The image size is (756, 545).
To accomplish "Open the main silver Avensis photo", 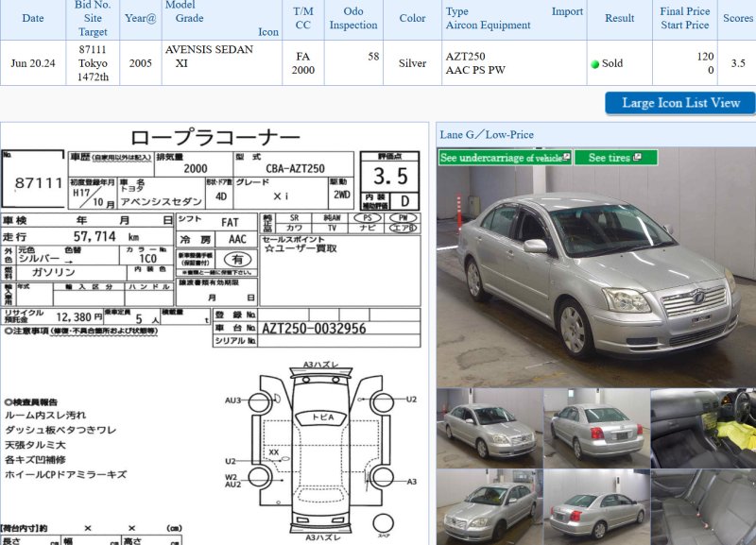I will [595, 276].
